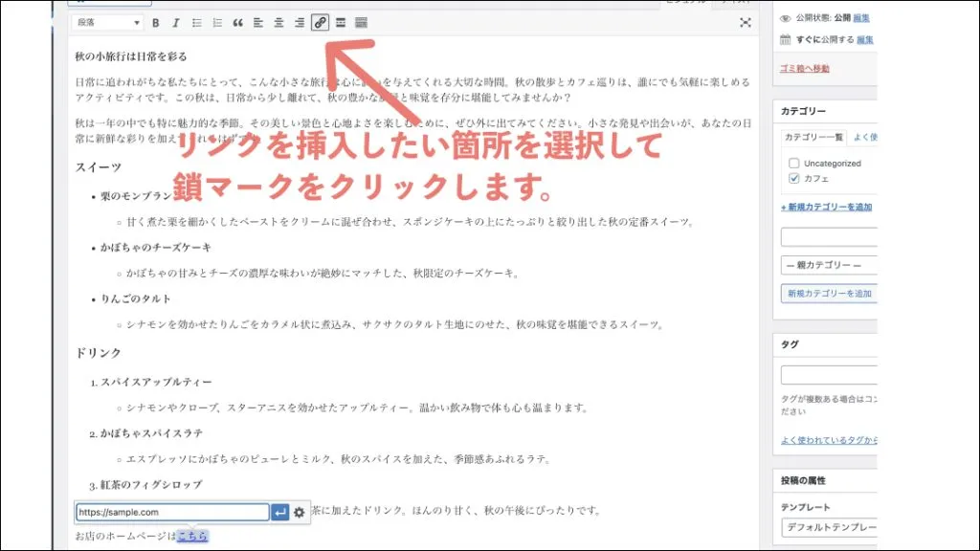Click list item かぼちゃスパイスラテ
This screenshot has width=980, height=551.
[x=151, y=433]
